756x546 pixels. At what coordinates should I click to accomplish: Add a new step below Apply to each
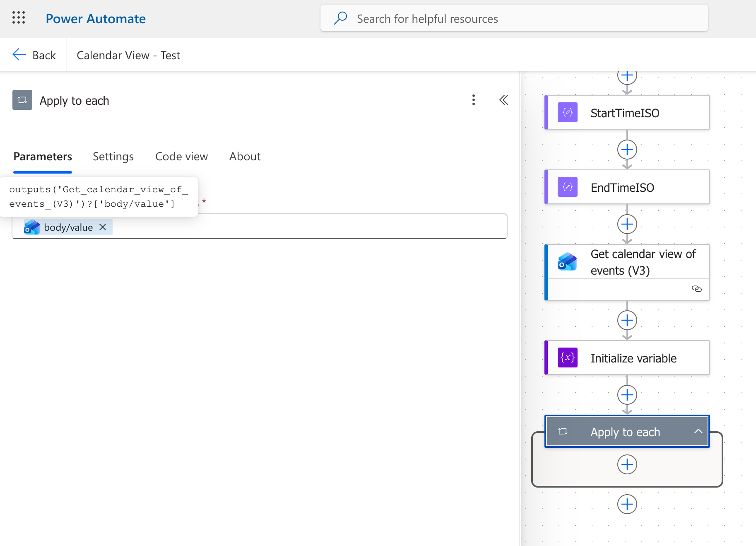coord(627,504)
